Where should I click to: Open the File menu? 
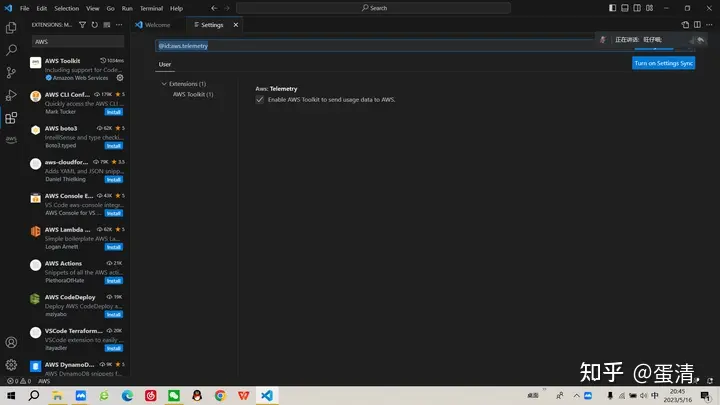tap(24, 8)
